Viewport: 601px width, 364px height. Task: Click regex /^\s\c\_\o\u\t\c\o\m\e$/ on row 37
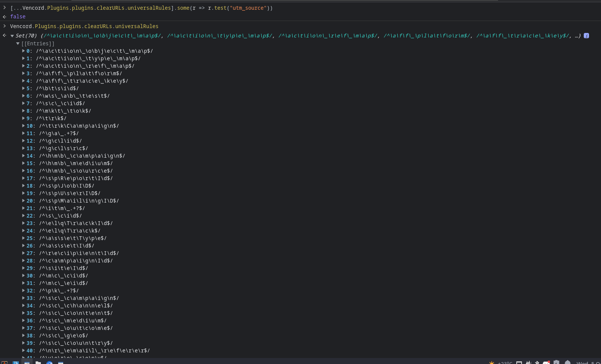click(76, 328)
